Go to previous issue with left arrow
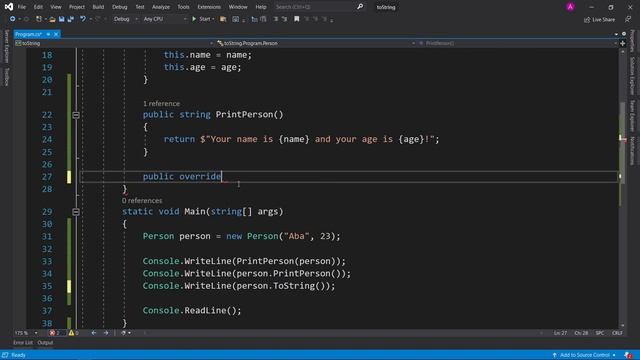Viewport: 640px width, 360px height. coord(94,333)
